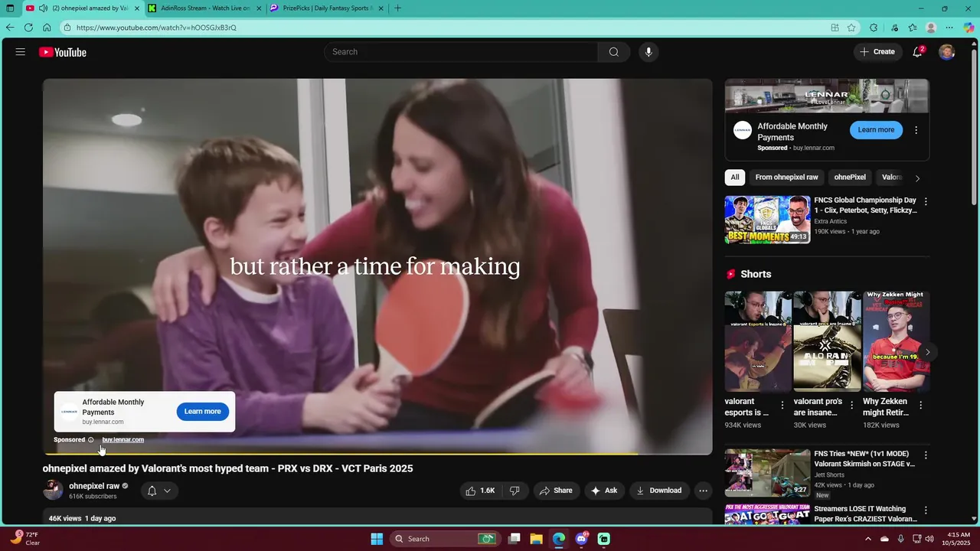This screenshot has width=980, height=551.
Task: Show hidden system tray icons
Action: pyautogui.click(x=867, y=539)
